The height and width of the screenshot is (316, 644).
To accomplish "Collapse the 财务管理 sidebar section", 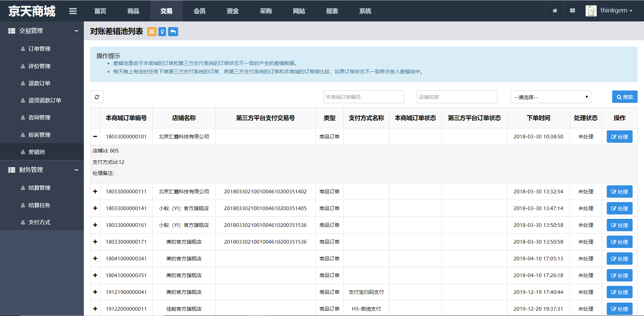I will [x=76, y=170].
